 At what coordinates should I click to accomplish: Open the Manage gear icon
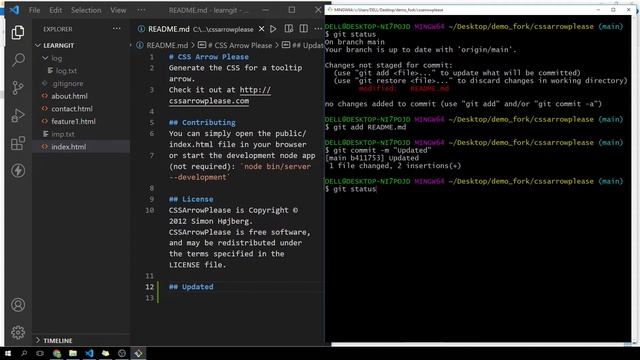tap(18, 332)
